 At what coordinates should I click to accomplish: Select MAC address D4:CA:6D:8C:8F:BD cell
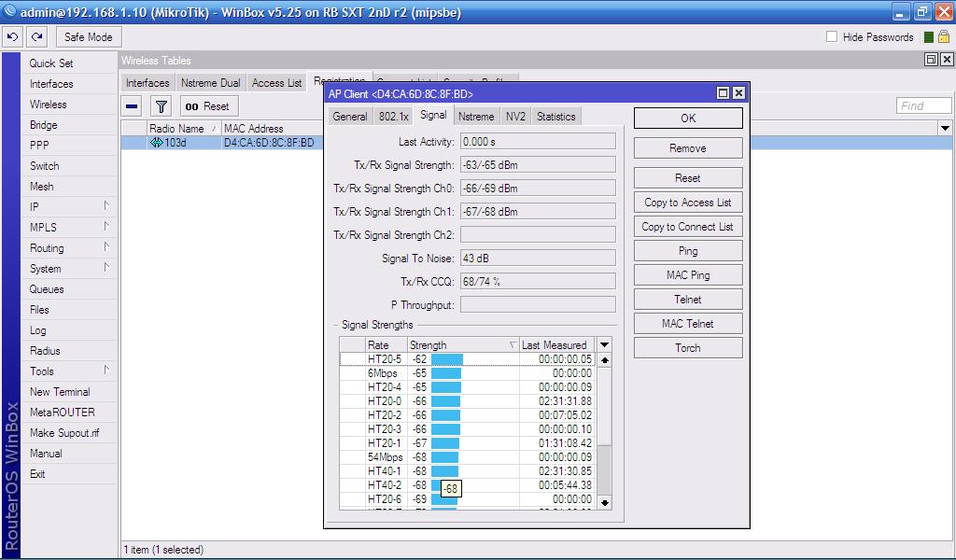click(269, 143)
